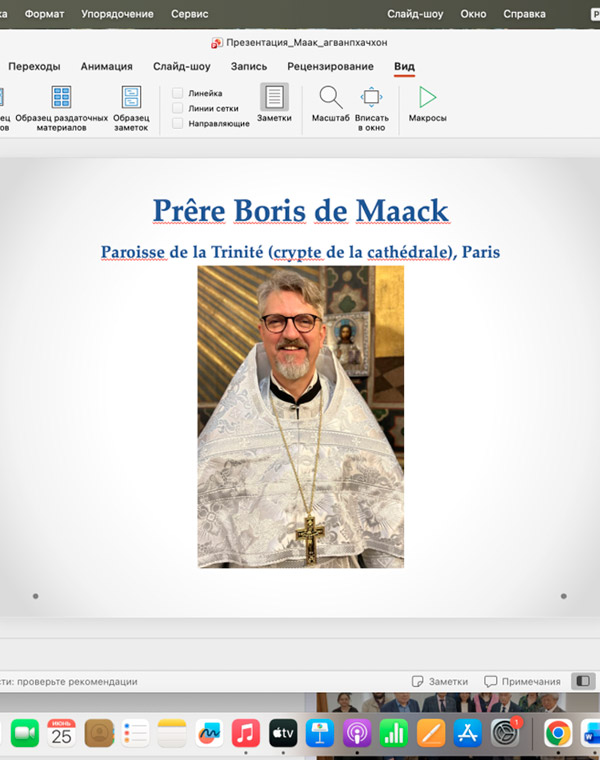The width and height of the screenshot is (600, 760).
Task: Enable the Линии сетки gridlines checkbox
Action: pos(178,108)
